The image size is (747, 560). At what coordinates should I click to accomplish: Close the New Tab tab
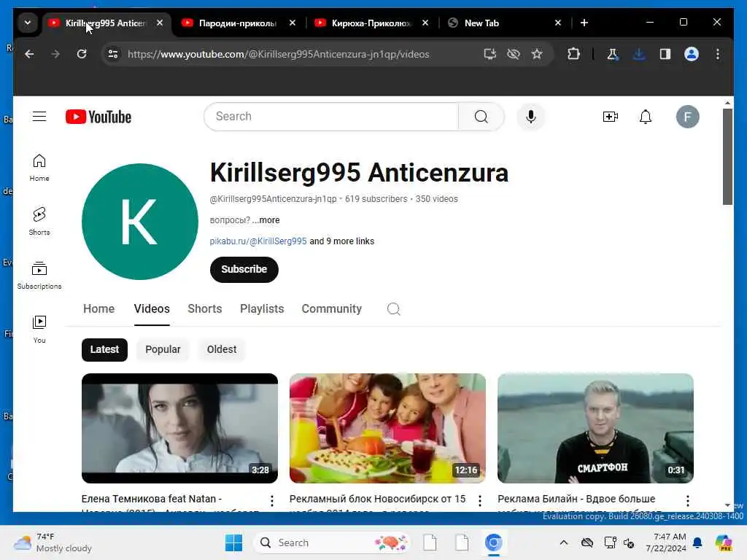558,23
